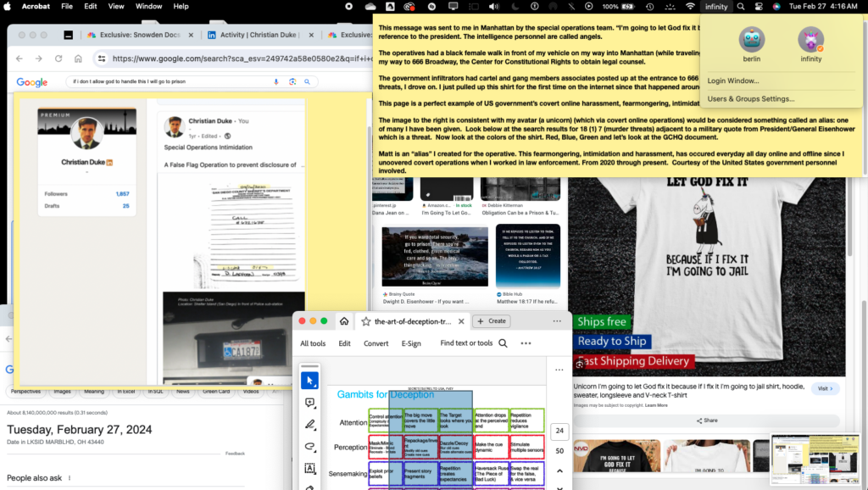Viewport: 868px width, 490px height.
Task: Start Google voice search microphone
Action: click(275, 81)
